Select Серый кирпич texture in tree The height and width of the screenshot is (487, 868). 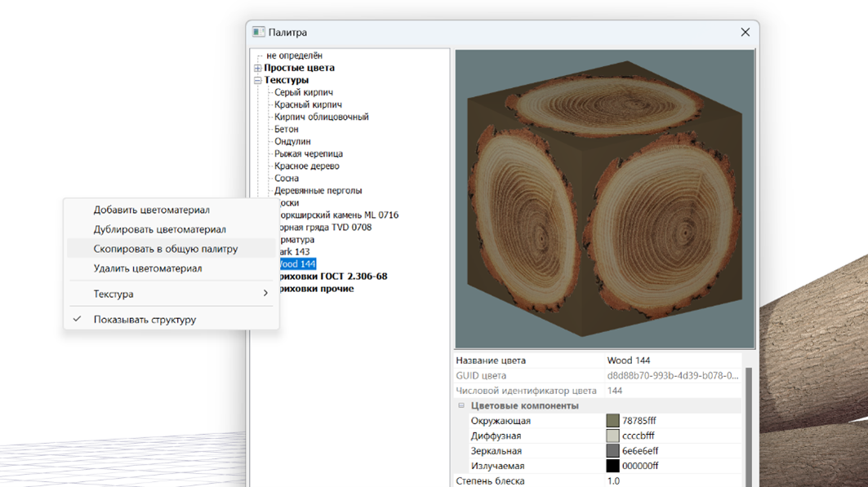point(303,93)
